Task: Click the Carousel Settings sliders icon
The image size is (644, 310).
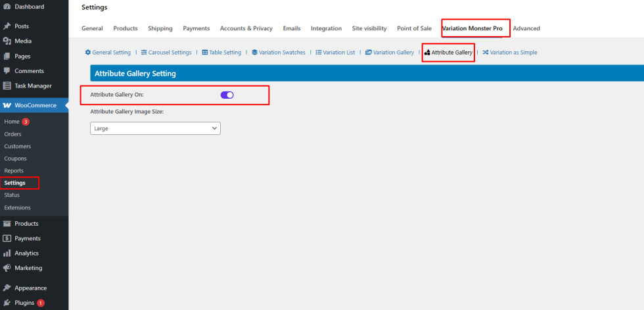Action: 144,53
